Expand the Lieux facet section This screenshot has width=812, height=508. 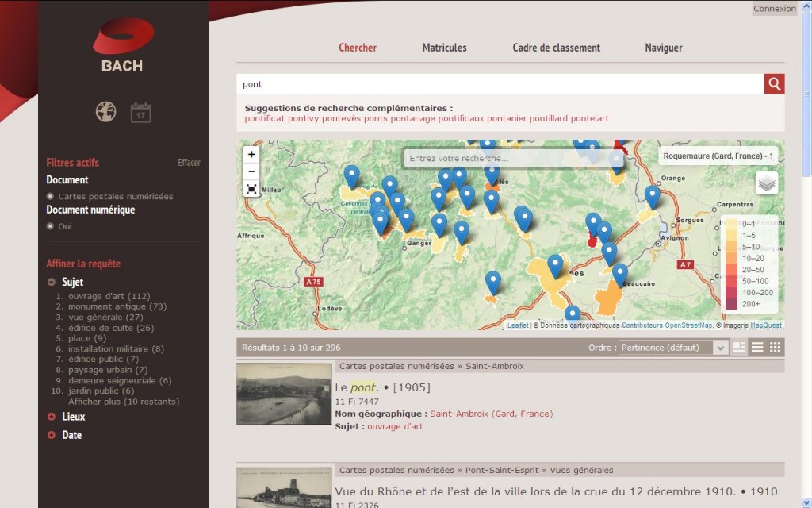[52, 417]
